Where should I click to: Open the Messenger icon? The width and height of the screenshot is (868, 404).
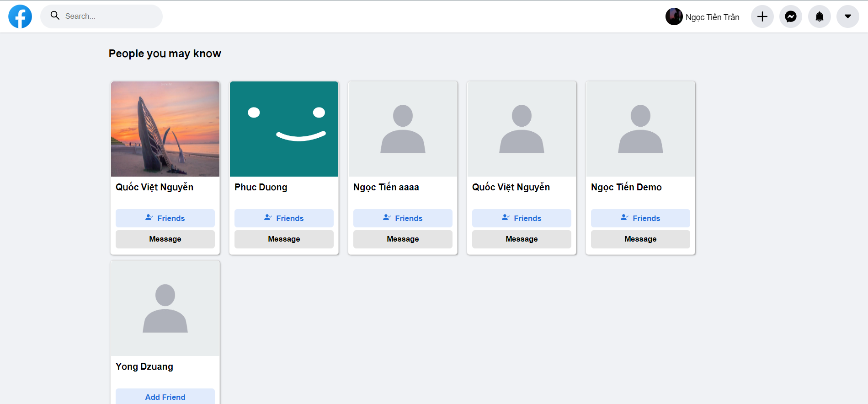click(791, 16)
